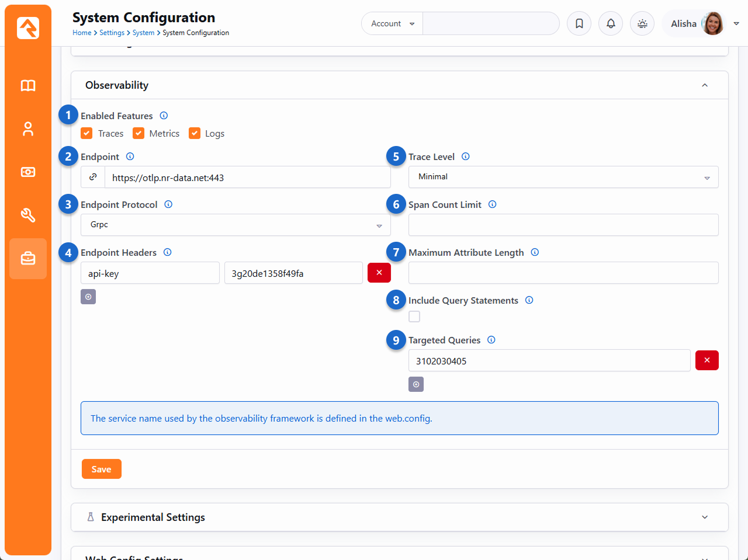
Task: Click the bookmark icon in the header
Action: click(x=579, y=24)
